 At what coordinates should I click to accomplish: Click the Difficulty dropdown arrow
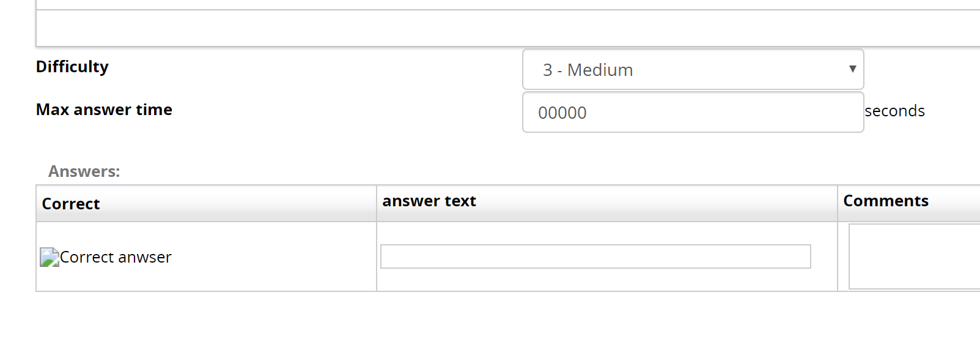click(852, 69)
